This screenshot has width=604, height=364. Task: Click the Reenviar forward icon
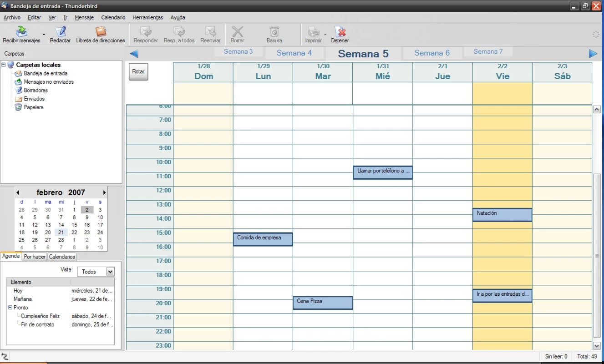point(210,31)
